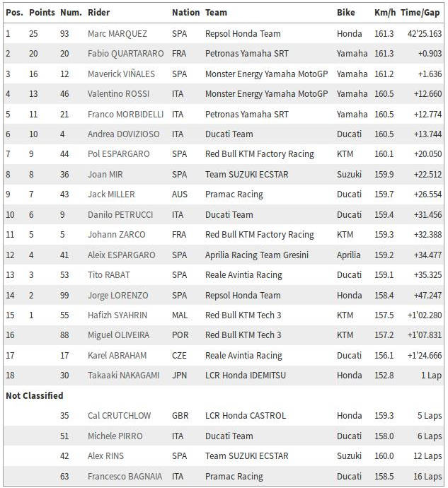Click the Rider column header

pyautogui.click(x=99, y=13)
